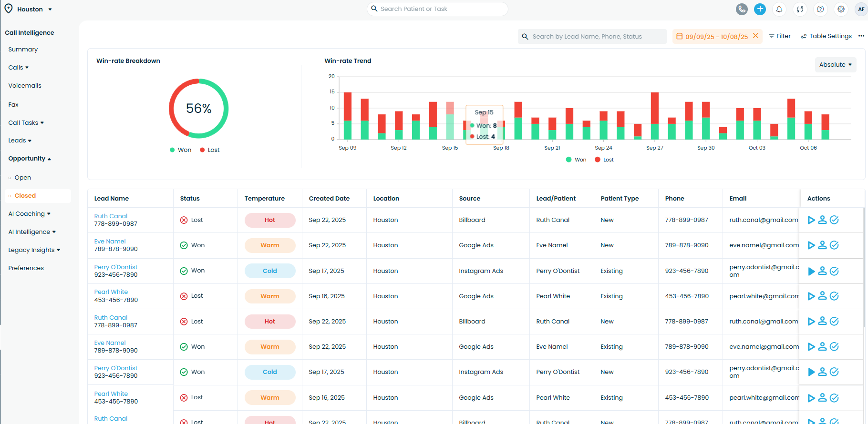
Task: Click the Filter button
Action: pos(780,36)
